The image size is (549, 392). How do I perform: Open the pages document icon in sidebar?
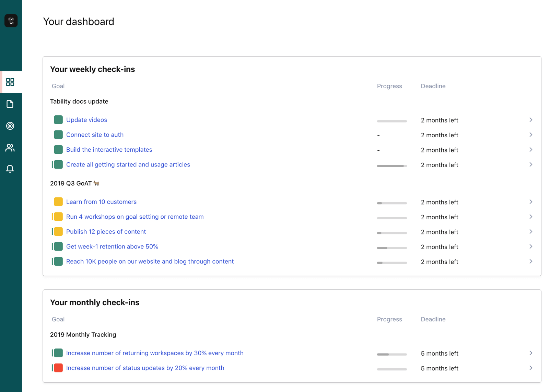[10, 104]
